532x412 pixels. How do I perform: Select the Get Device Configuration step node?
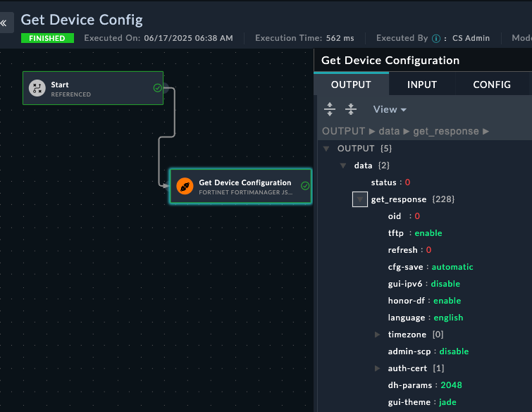coord(240,186)
